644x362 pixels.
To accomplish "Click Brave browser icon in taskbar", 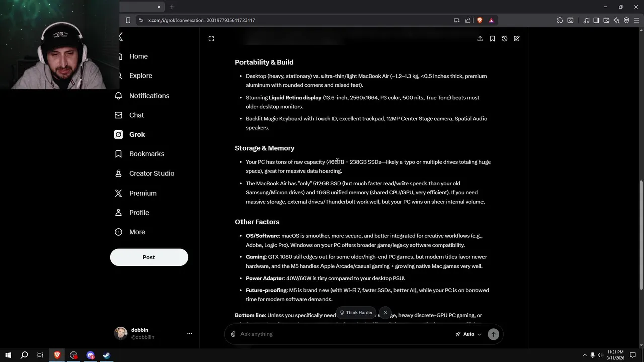I will 57,355.
